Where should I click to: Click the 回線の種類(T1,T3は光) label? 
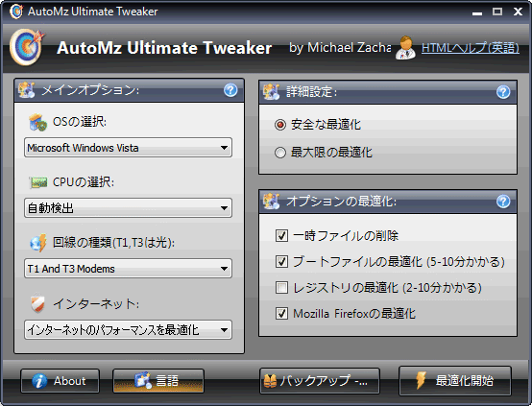pos(113,243)
